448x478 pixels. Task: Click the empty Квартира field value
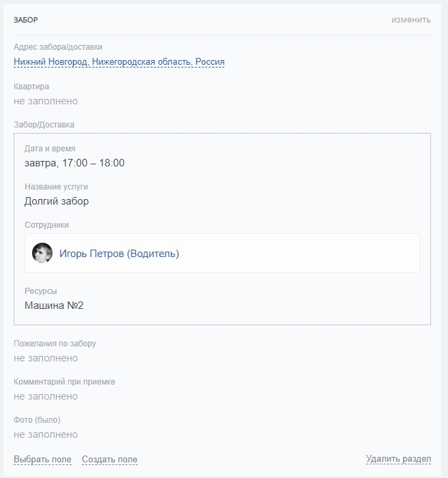(x=46, y=101)
